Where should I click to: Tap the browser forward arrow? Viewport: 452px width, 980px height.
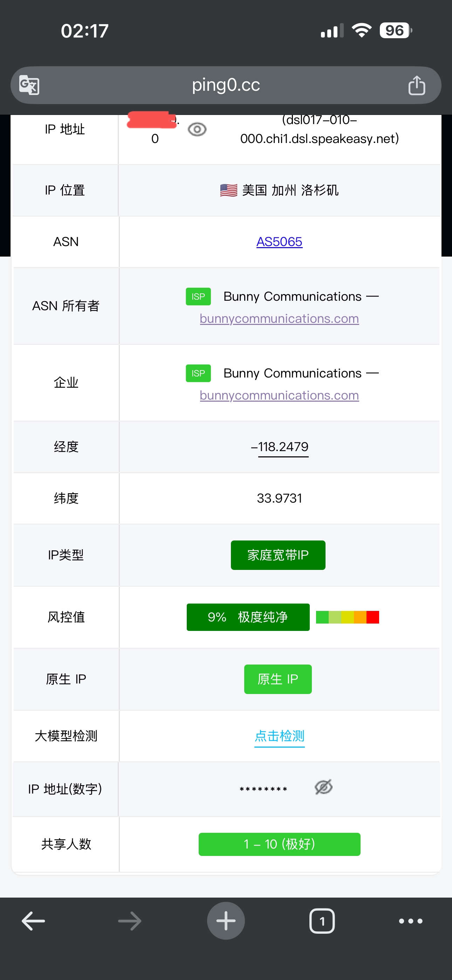tap(130, 921)
